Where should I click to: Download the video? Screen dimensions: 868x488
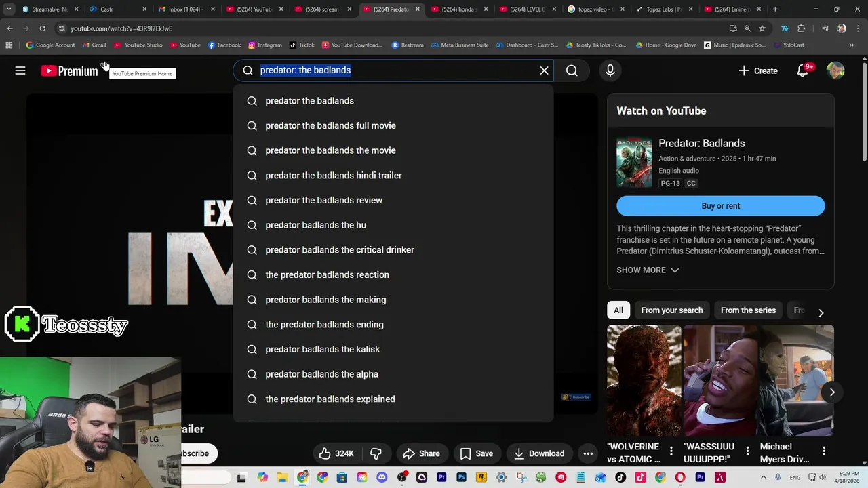539,453
